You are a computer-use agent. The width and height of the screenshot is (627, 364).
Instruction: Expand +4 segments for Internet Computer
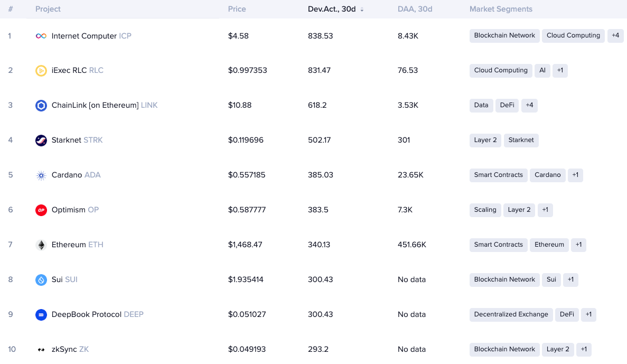click(x=615, y=35)
